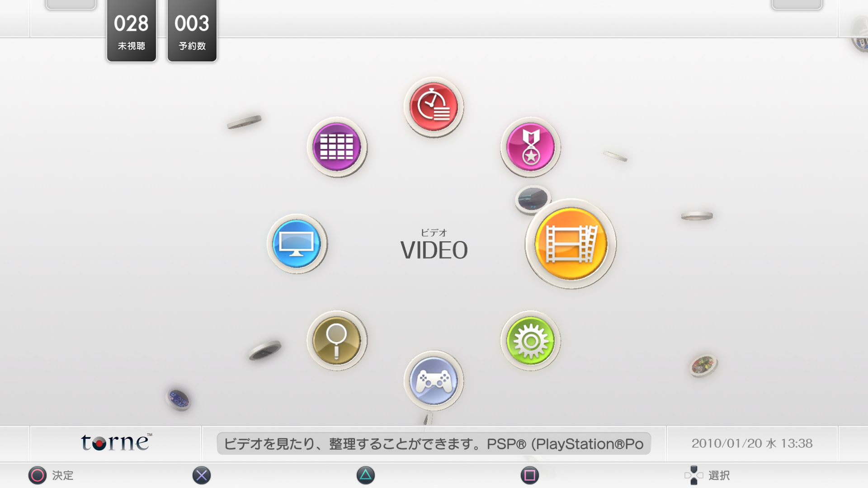
Task: Open the gamepad controller icon
Action: coord(434,381)
